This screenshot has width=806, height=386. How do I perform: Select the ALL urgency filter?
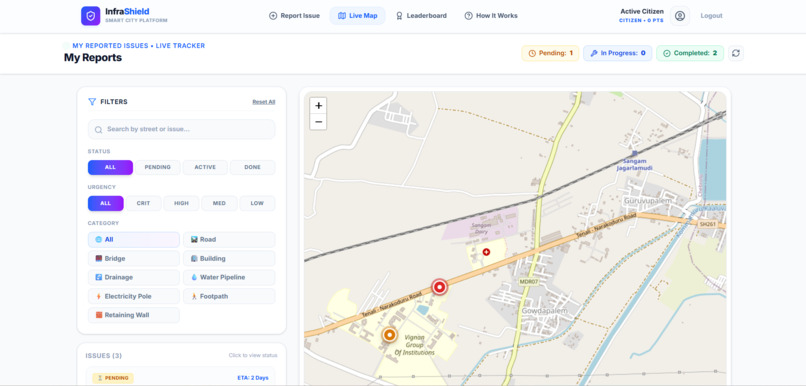pyautogui.click(x=105, y=204)
